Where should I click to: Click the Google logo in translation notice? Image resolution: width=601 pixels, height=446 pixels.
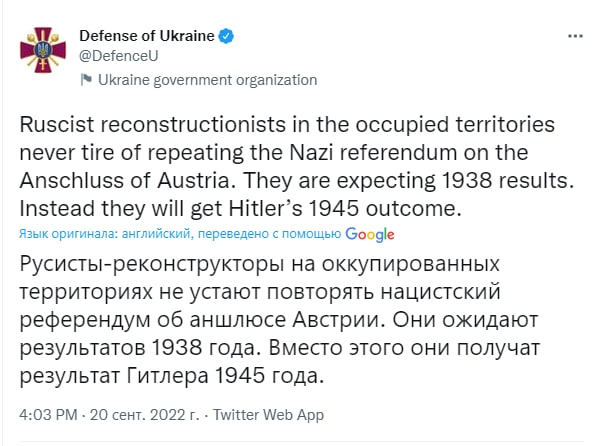tap(369, 233)
